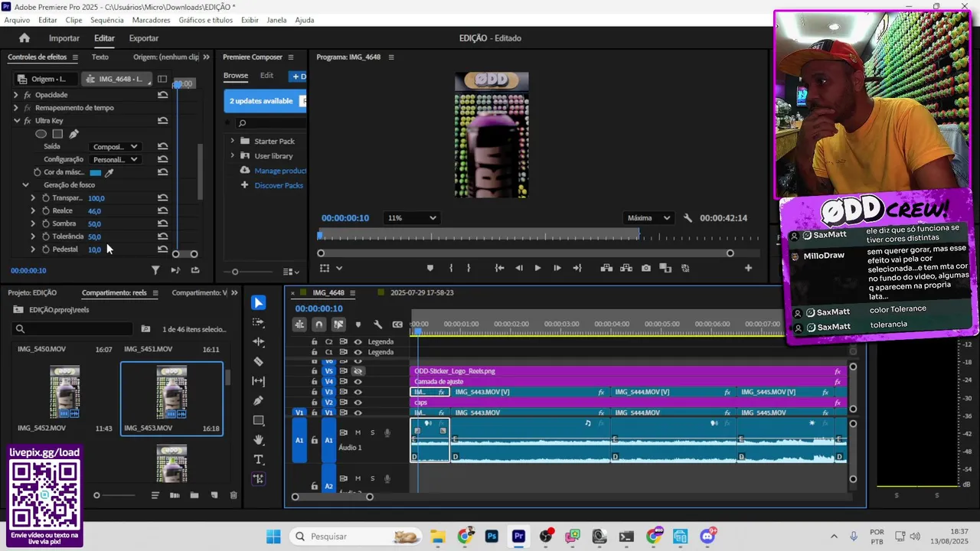Image resolution: width=980 pixels, height=551 pixels.
Task: Open Photoshop from the Windows taskbar
Action: (492, 536)
